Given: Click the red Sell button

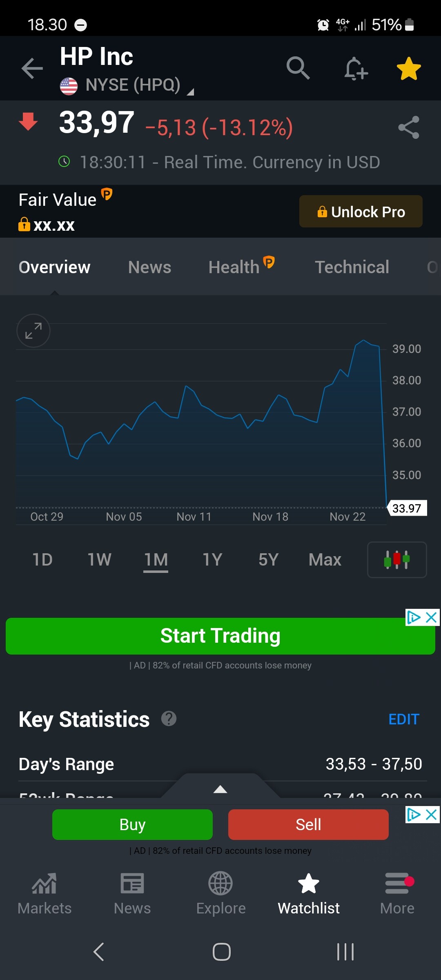Looking at the screenshot, I should click(x=308, y=824).
